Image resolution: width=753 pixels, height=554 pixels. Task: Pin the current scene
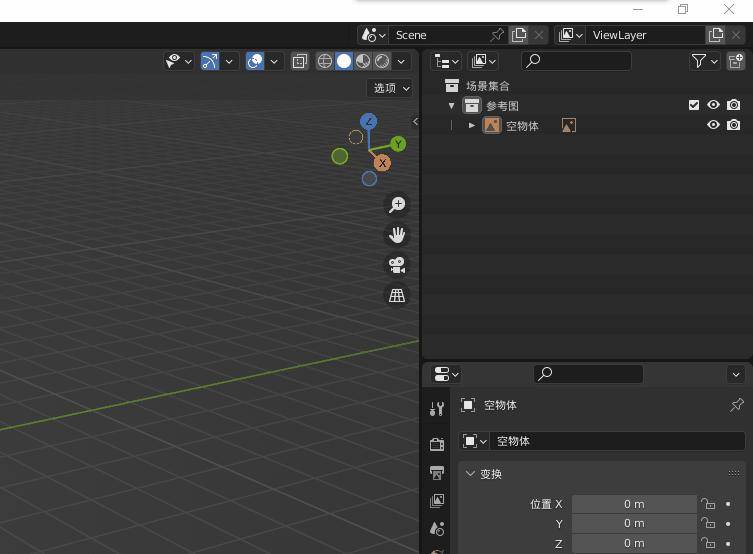click(497, 35)
